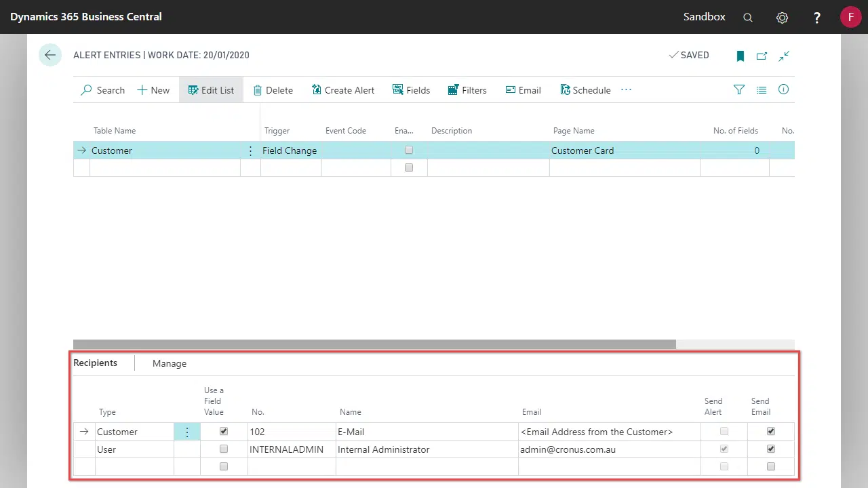This screenshot has width=868, height=488.
Task: Uncheck Use a Field Value for Customer
Action: click(x=224, y=431)
